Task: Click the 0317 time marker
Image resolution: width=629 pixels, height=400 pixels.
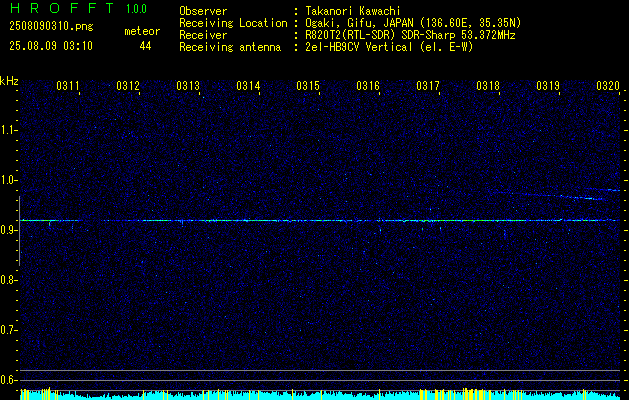Action: [x=428, y=85]
